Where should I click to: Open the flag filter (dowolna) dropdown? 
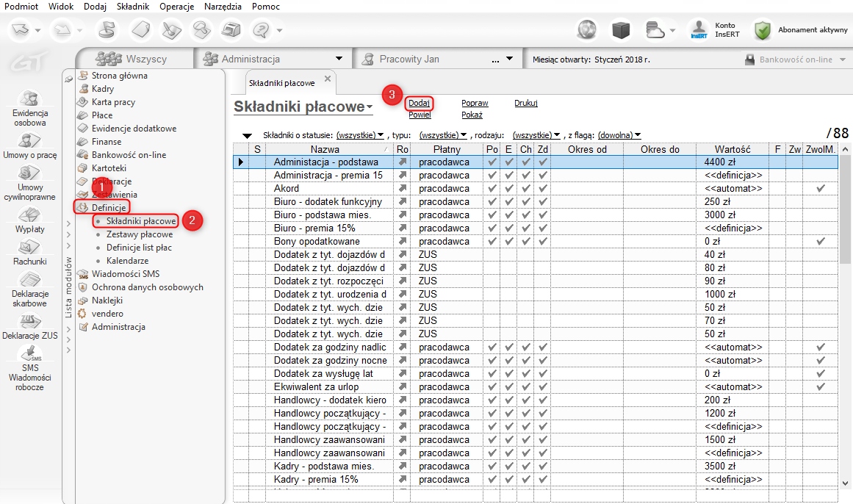619,135
